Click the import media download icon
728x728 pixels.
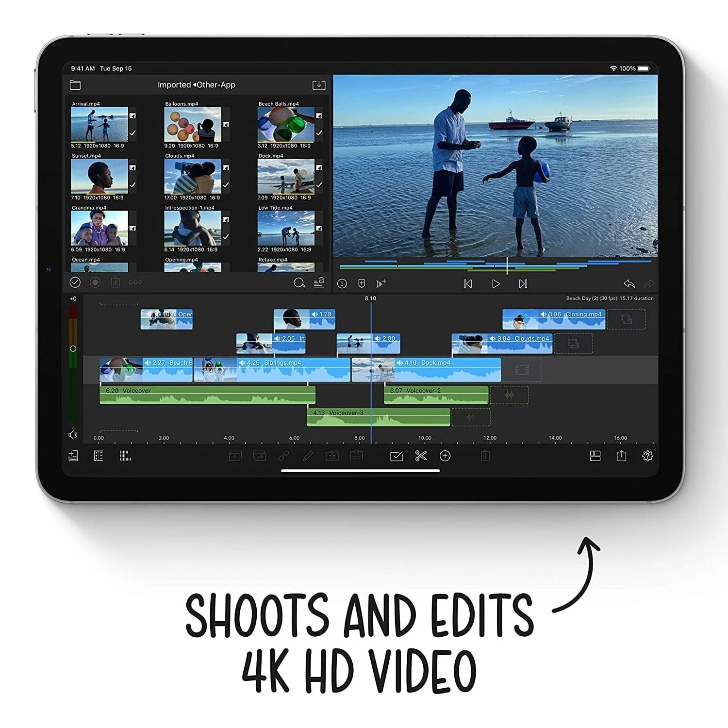[x=319, y=85]
